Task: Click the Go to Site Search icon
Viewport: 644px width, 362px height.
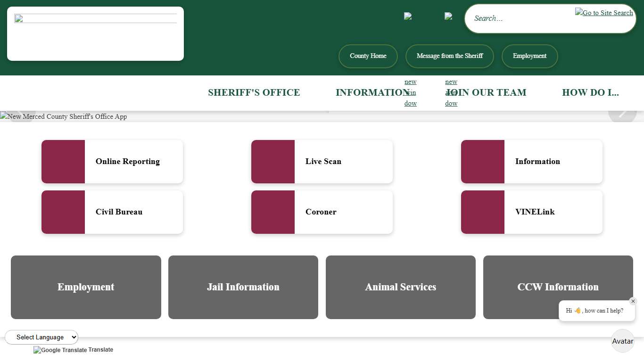Action: pos(603,13)
